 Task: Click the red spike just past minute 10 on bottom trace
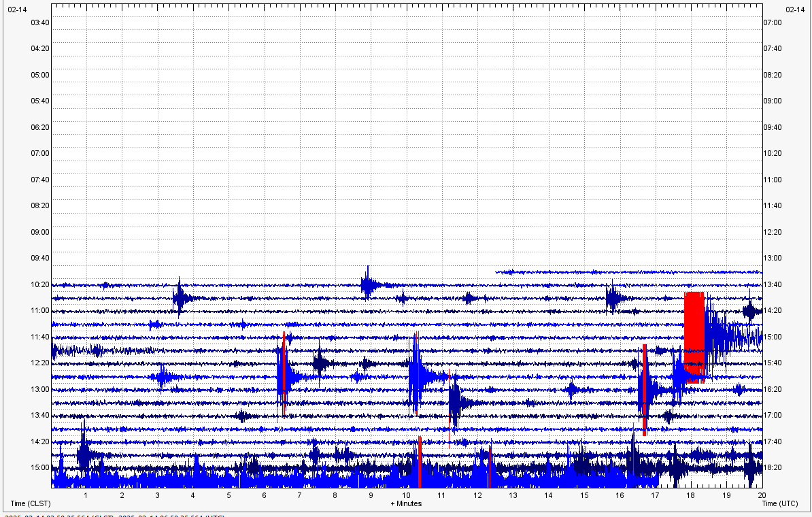[420, 463]
